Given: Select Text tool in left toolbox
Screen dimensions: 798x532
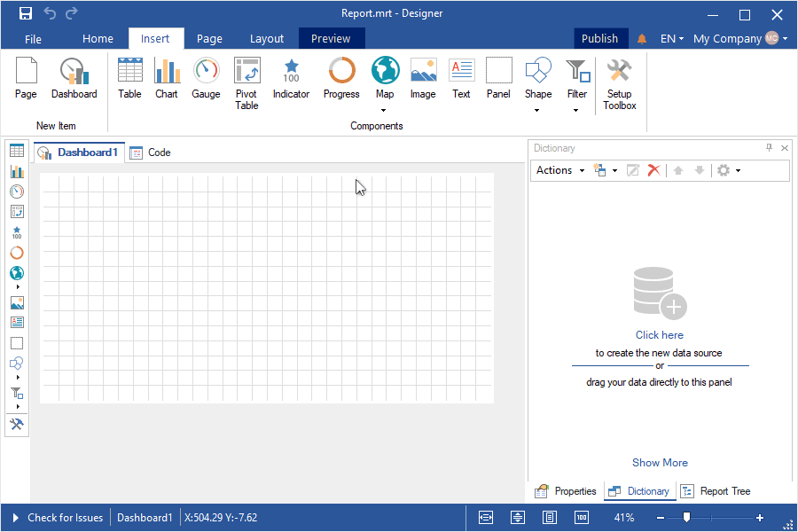Looking at the screenshot, I should point(17,322).
